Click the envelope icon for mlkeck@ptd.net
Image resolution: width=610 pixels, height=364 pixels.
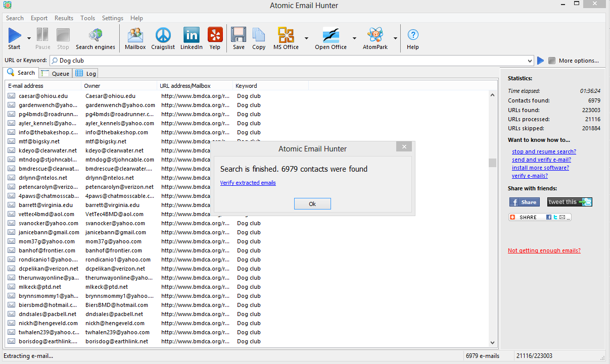click(x=12, y=287)
